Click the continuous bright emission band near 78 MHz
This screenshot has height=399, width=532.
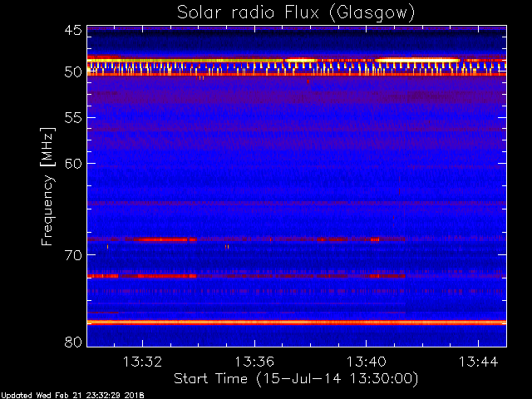[x=297, y=323]
